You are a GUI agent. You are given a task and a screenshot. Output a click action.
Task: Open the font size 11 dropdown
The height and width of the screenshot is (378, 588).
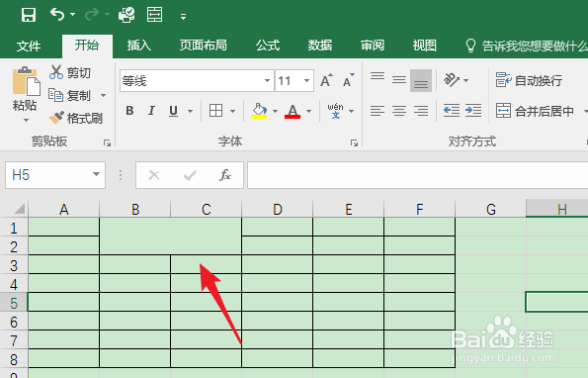click(x=306, y=80)
